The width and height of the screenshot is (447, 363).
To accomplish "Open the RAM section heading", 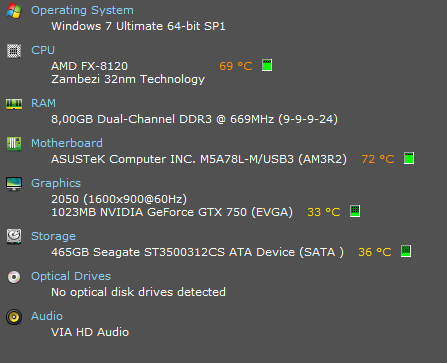I will [43, 103].
